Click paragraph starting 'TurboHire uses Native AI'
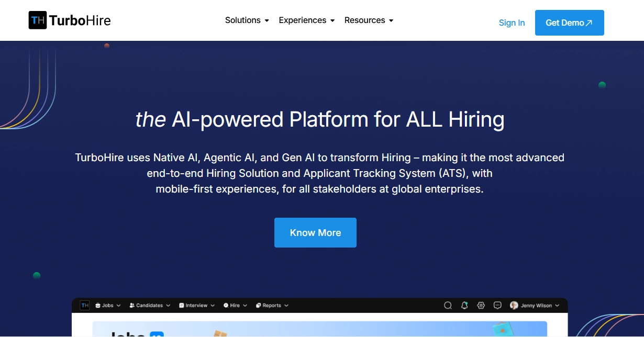Image resolution: width=644 pixels, height=337 pixels. point(320,173)
